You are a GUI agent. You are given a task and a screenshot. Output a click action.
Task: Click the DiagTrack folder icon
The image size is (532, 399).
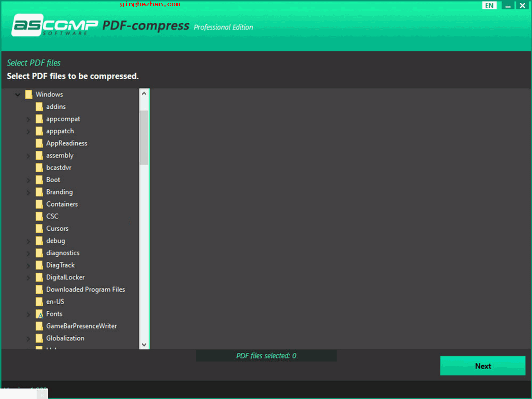[39, 265]
